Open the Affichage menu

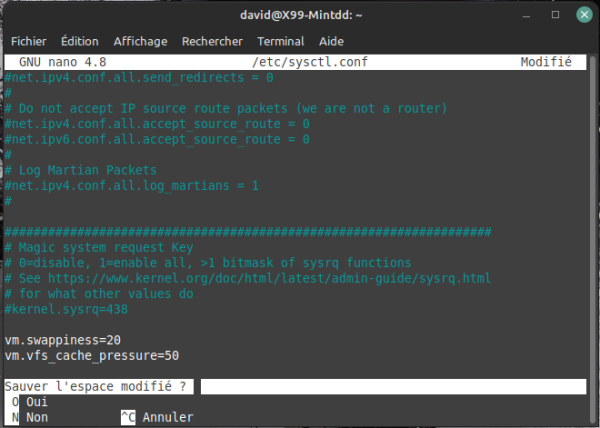pyautogui.click(x=141, y=42)
